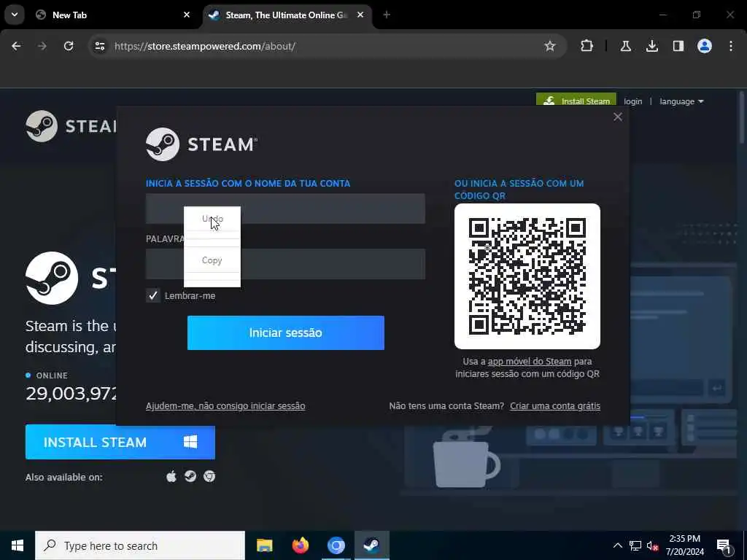This screenshot has width=747, height=560.
Task: Click the Steam logo in login dialog
Action: pos(201,144)
